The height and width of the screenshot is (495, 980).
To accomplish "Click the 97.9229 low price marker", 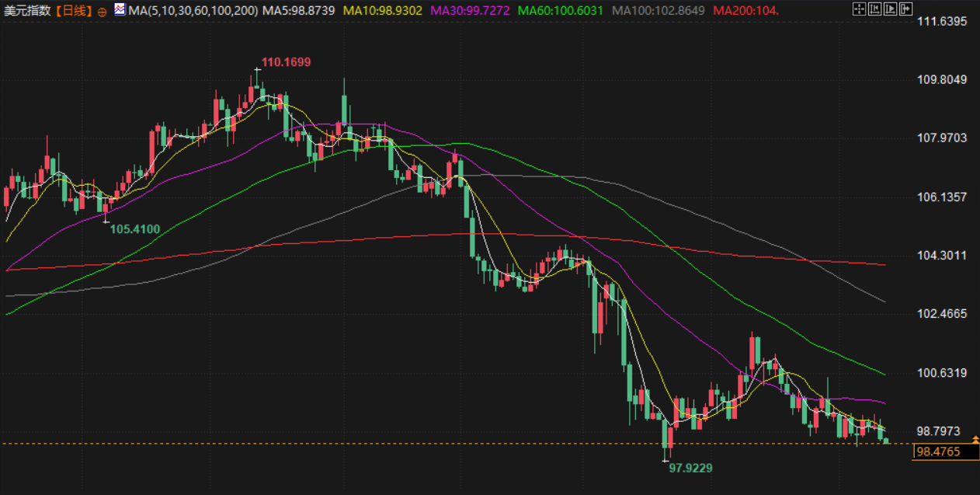I will (690, 468).
